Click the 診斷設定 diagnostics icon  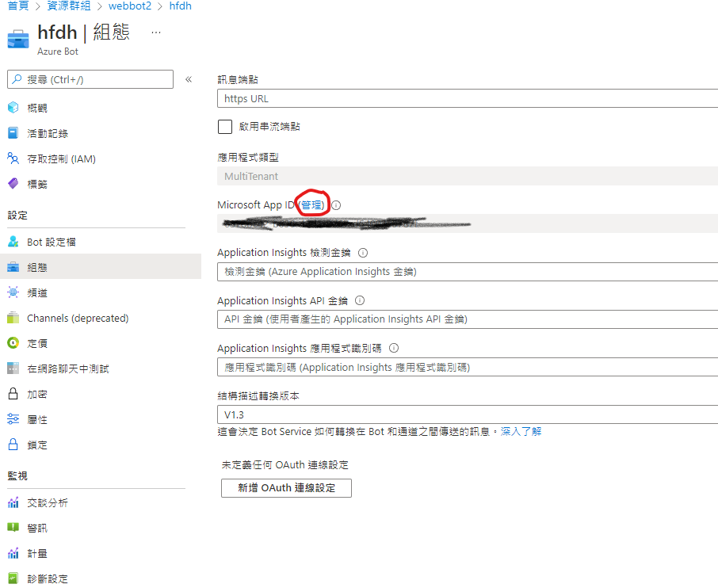pyautogui.click(x=13, y=578)
